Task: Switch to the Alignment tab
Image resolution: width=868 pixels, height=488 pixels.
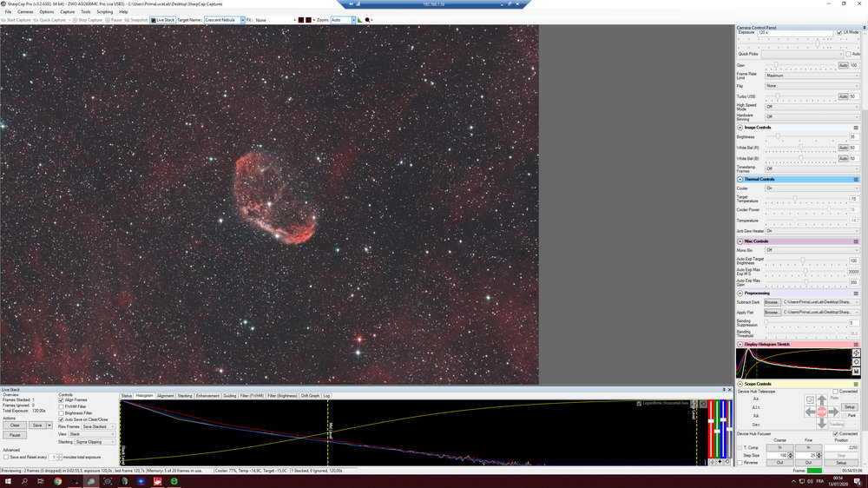Action: tap(165, 396)
